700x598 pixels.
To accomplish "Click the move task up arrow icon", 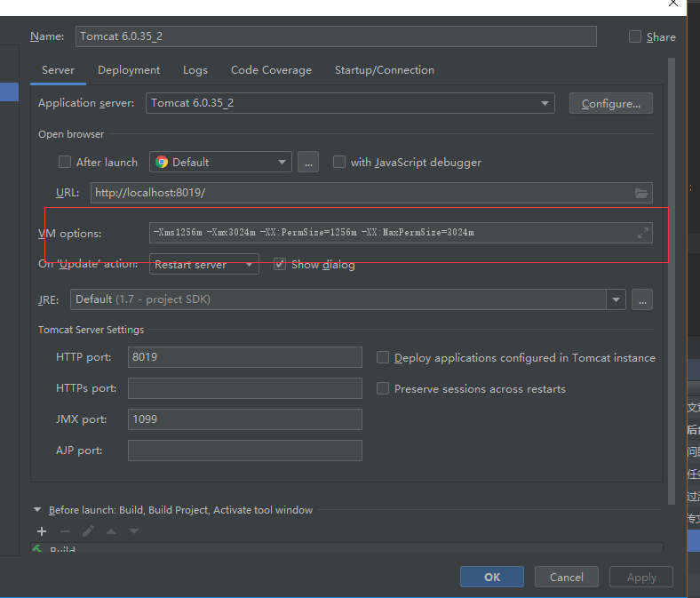I will point(111,531).
